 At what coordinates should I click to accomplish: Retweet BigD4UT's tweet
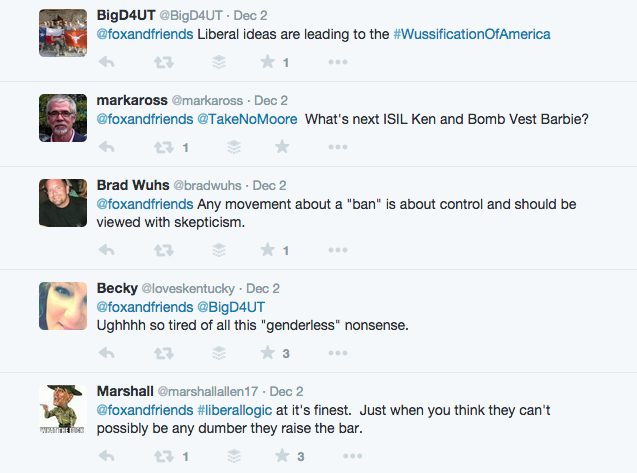(x=162, y=62)
